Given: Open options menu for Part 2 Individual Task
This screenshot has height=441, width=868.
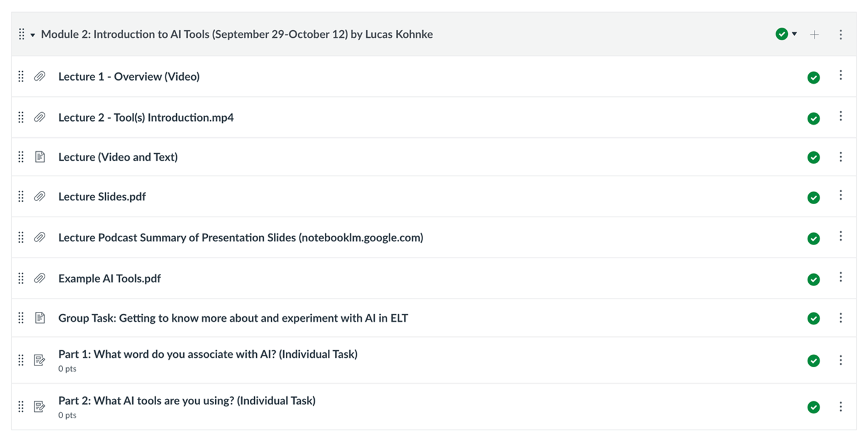Looking at the screenshot, I should coord(841,406).
